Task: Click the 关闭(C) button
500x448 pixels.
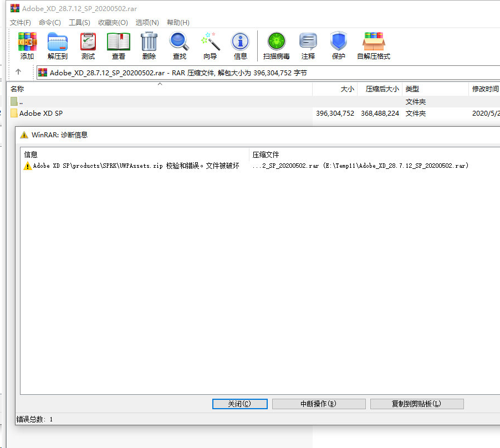Action: click(240, 404)
